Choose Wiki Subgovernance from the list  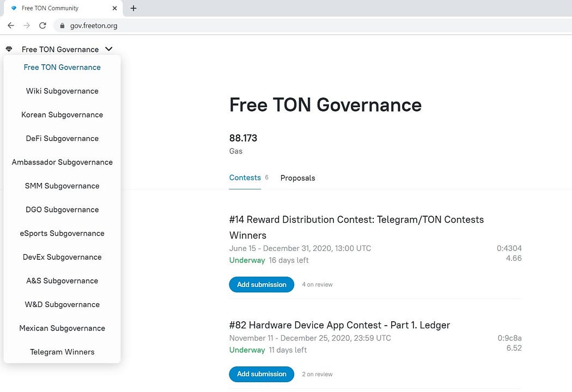pyautogui.click(x=62, y=91)
